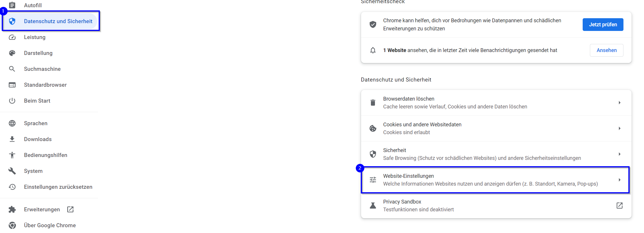Click the cookie icon in Cookies row
Viewport: 644px width, 233px height.
(x=373, y=128)
